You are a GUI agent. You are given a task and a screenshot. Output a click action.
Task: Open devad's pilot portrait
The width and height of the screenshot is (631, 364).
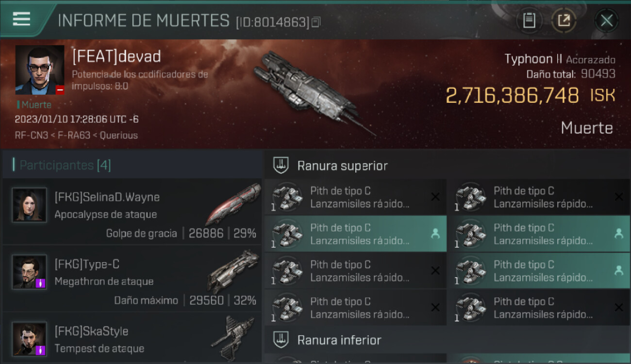(40, 70)
